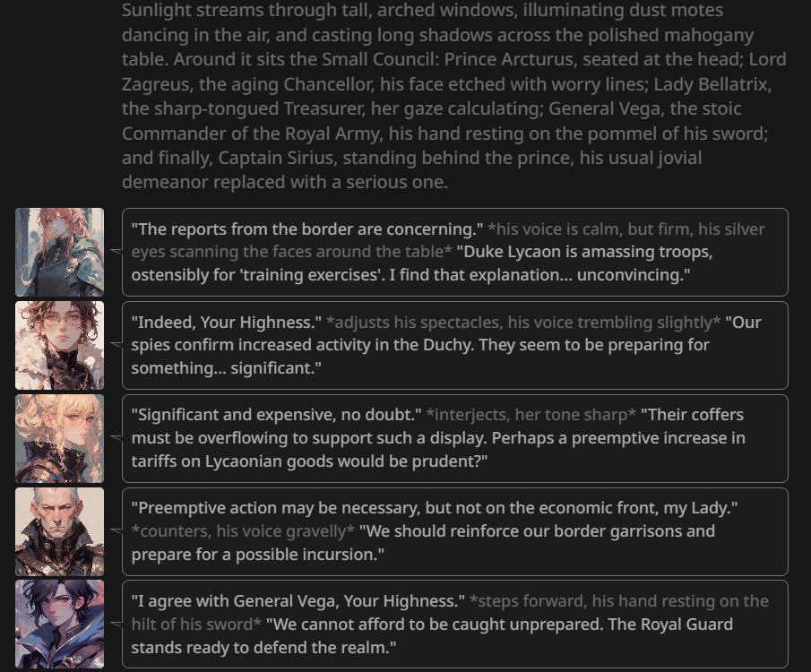Select the bespectacled Chancellor Zagreus portrait

pyautogui.click(x=59, y=345)
